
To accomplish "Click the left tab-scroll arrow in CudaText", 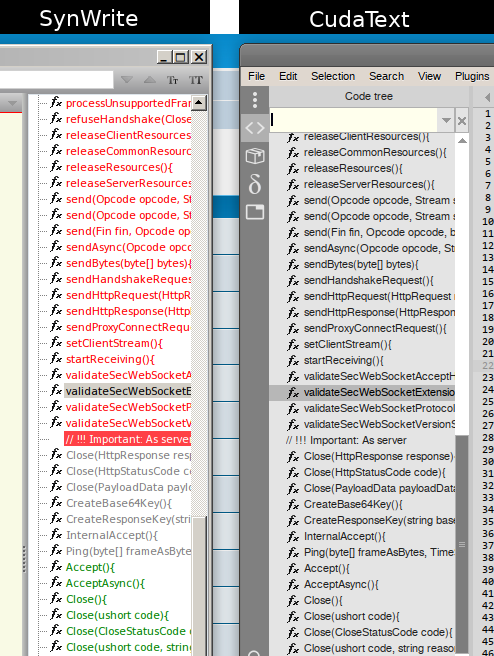I will [487, 98].
